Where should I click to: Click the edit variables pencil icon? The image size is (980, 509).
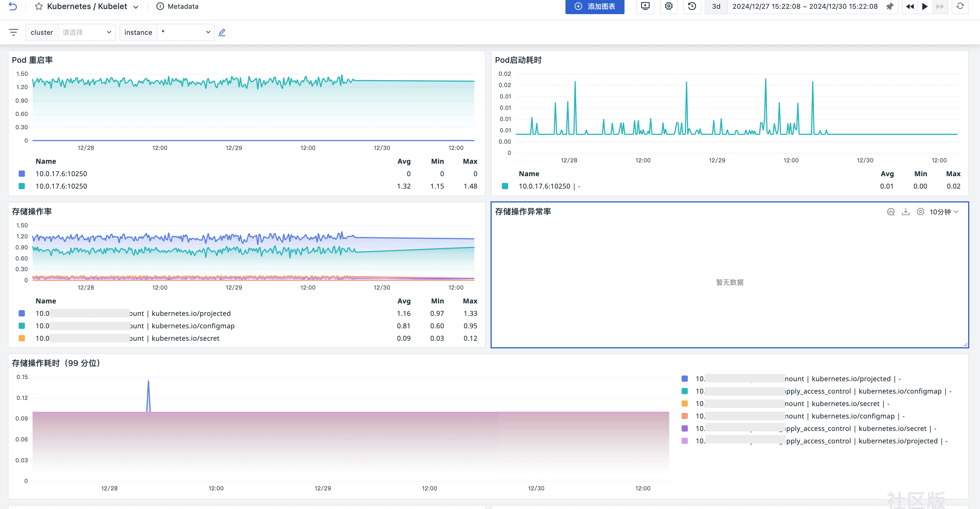(x=222, y=32)
